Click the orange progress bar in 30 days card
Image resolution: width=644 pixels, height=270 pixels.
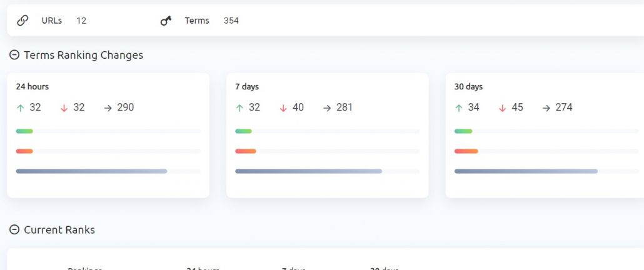[x=466, y=151]
